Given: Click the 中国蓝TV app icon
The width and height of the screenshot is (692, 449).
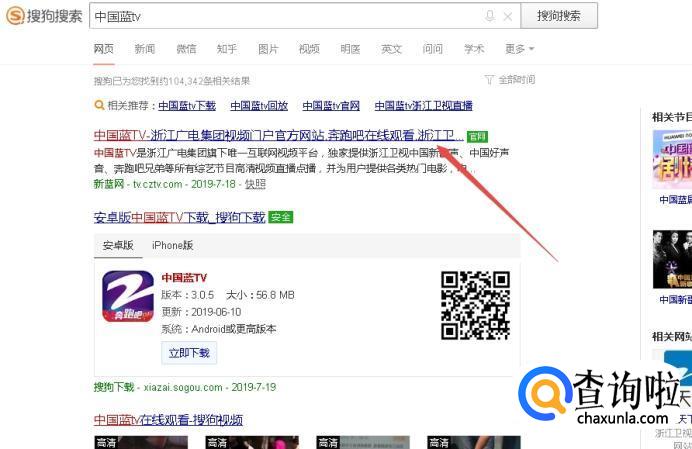Looking at the screenshot, I should (x=128, y=296).
